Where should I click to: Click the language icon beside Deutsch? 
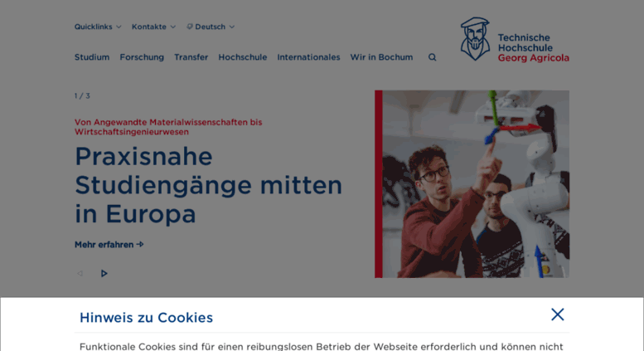pyautogui.click(x=189, y=27)
